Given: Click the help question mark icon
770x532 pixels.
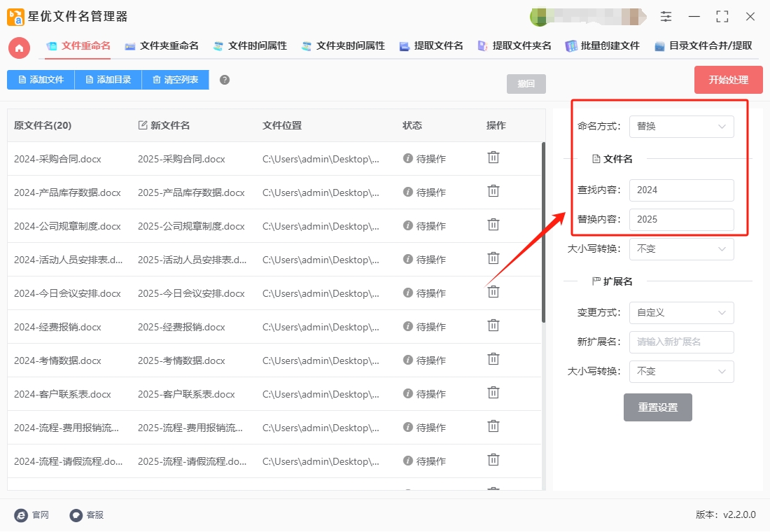Looking at the screenshot, I should point(225,80).
